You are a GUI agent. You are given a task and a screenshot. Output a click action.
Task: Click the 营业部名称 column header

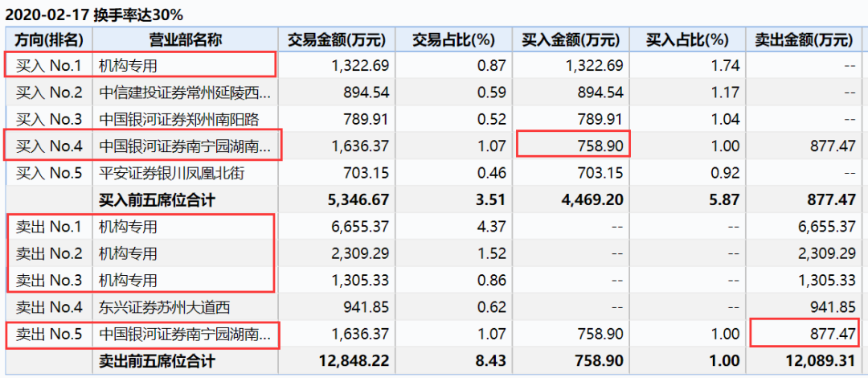click(186, 40)
